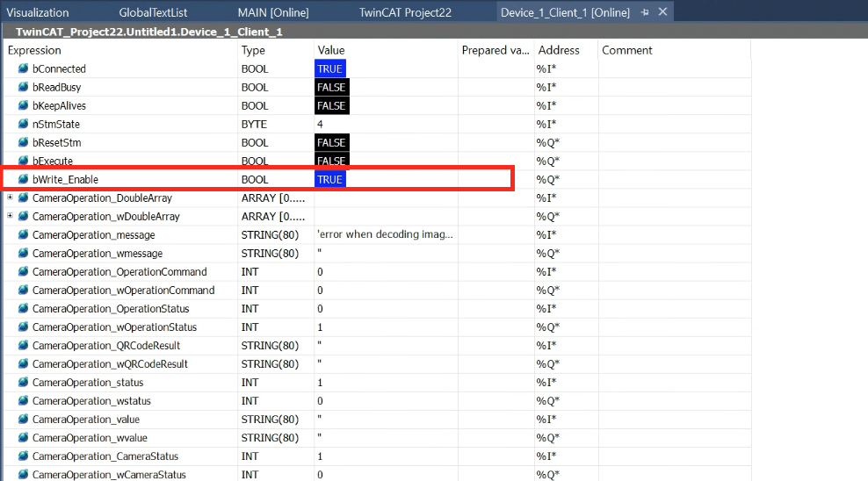868x481 pixels.
Task: Click the icon beside CameraOperation_wstatus
Action: pos(23,401)
